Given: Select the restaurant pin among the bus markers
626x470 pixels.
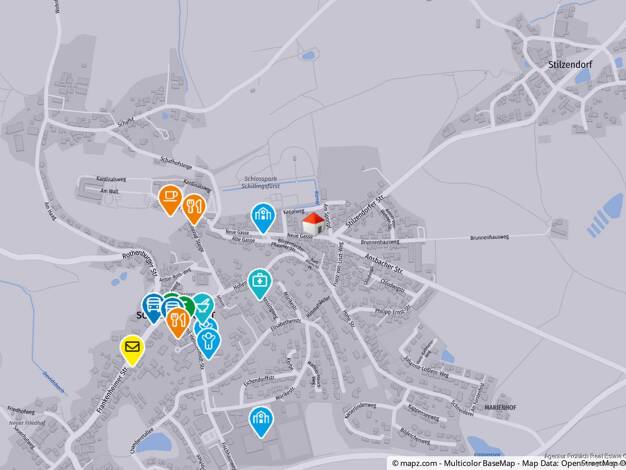Looking at the screenshot, I should [x=178, y=323].
